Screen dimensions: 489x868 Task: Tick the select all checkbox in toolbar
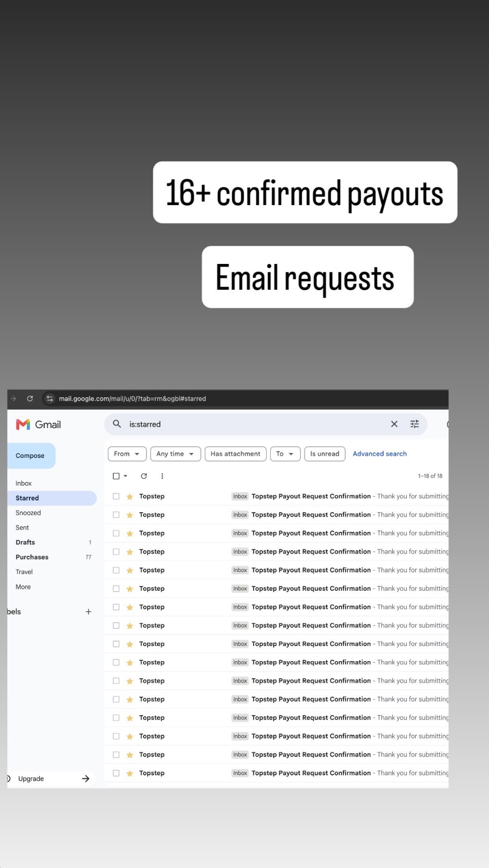pos(116,476)
